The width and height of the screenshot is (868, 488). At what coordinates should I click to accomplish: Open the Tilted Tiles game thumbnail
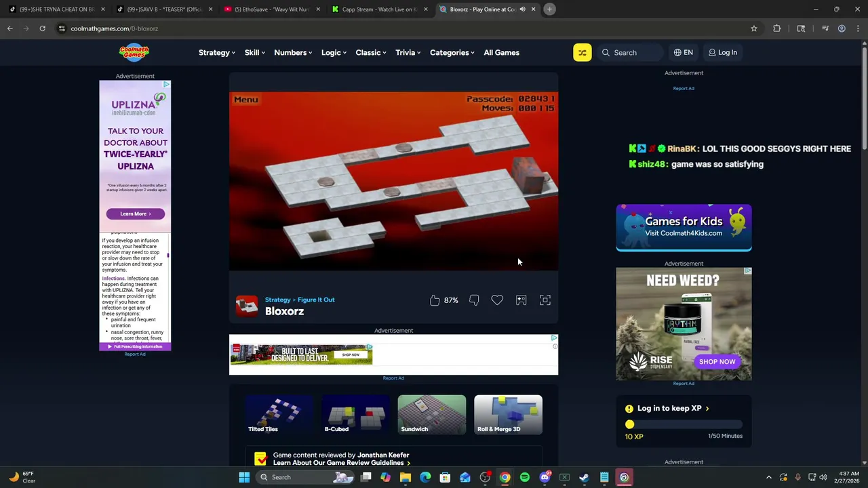tap(279, 414)
